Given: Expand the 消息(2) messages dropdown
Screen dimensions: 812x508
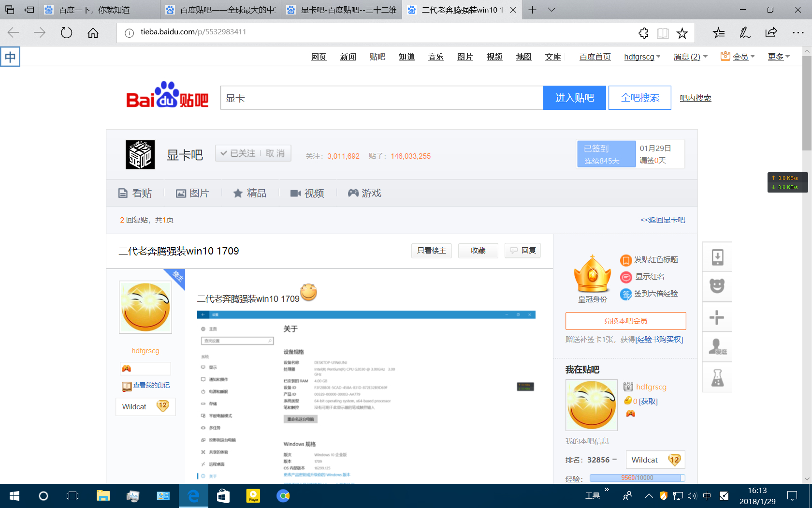Looking at the screenshot, I should 690,57.
